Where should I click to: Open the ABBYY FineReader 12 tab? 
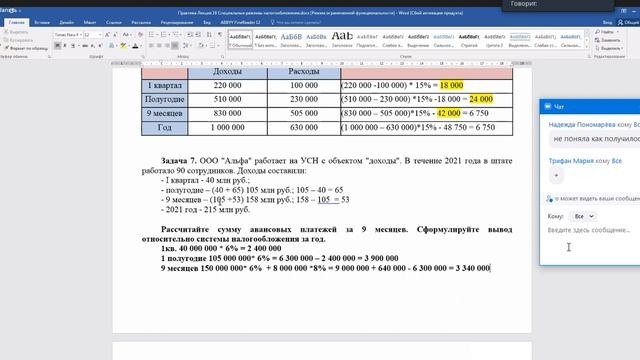click(240, 22)
